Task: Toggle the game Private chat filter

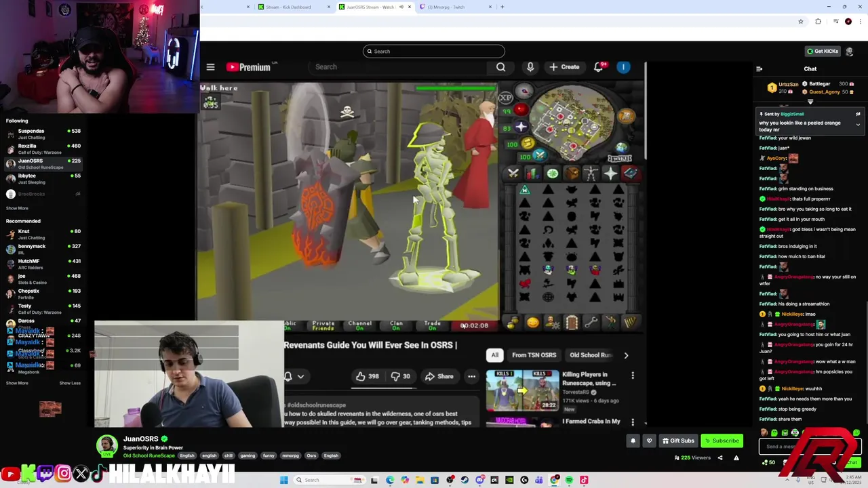Action: pyautogui.click(x=323, y=325)
